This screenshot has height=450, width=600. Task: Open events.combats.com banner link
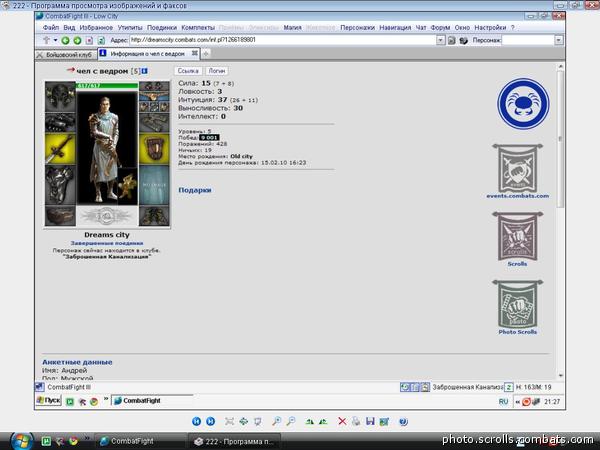517,171
